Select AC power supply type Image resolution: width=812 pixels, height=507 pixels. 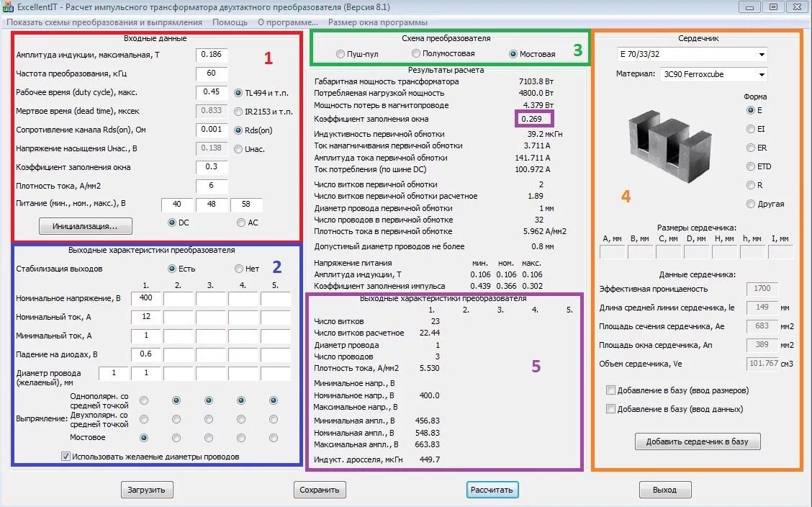tap(241, 222)
